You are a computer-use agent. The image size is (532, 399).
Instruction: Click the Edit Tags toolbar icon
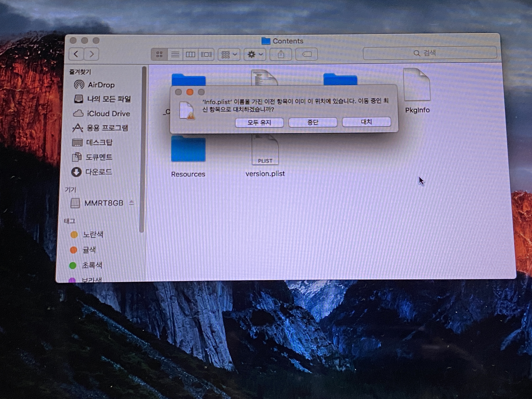click(306, 54)
